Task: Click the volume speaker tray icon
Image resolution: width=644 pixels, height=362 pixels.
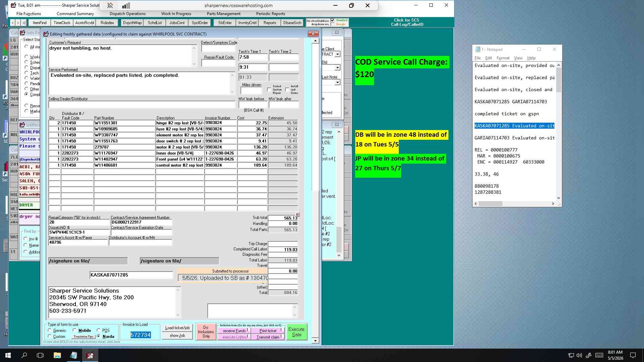Action: point(579,355)
